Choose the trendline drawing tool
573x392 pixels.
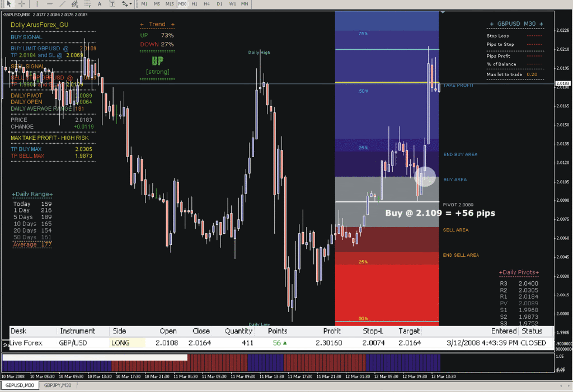pyautogui.click(x=62, y=4)
